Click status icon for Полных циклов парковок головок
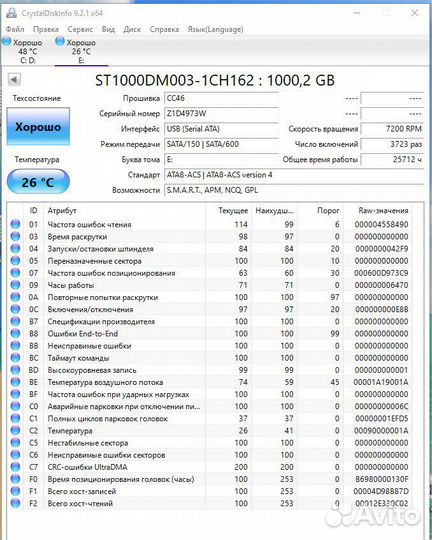The image size is (432, 540). [16, 418]
